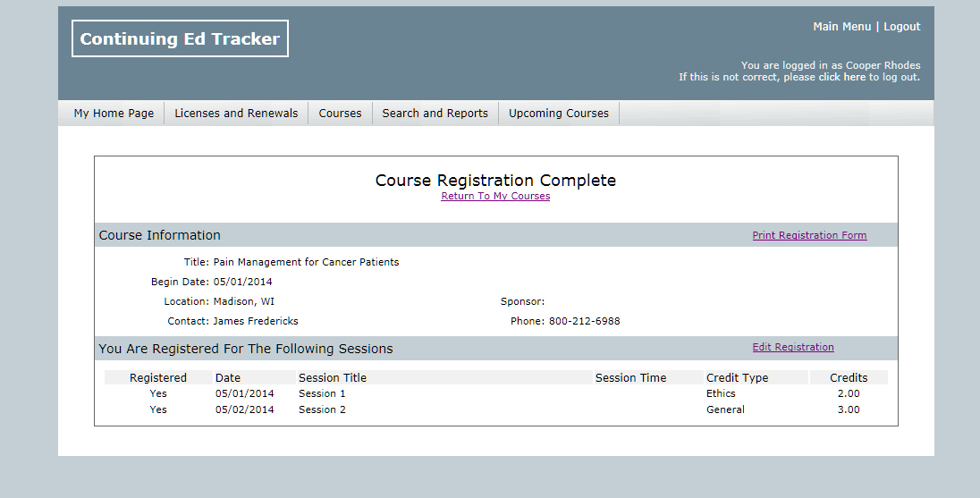Open the Main Menu link
The image size is (980, 498).
coord(841,27)
